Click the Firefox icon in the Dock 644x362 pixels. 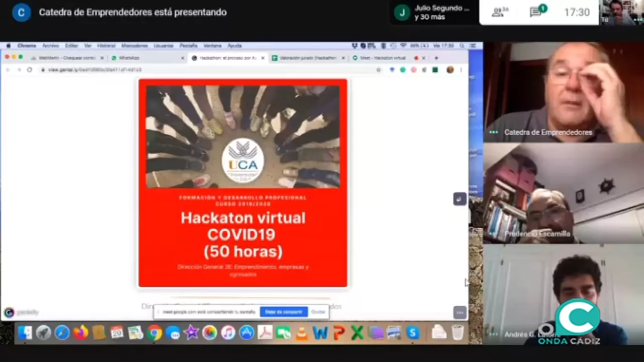(x=80, y=333)
